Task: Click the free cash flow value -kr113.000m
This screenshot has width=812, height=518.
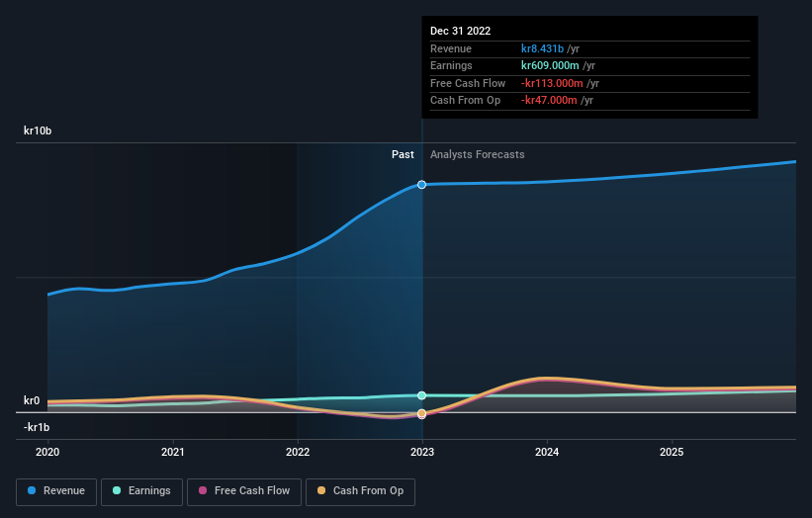Action: pyautogui.click(x=552, y=83)
